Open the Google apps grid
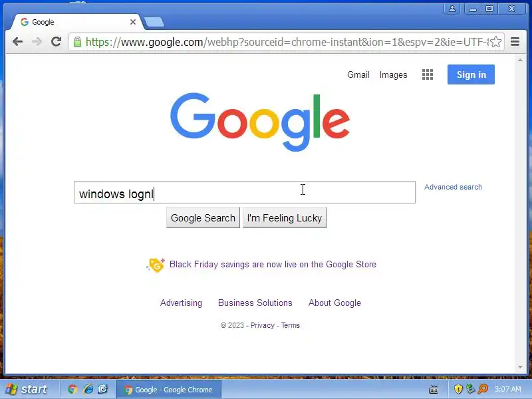 point(428,74)
